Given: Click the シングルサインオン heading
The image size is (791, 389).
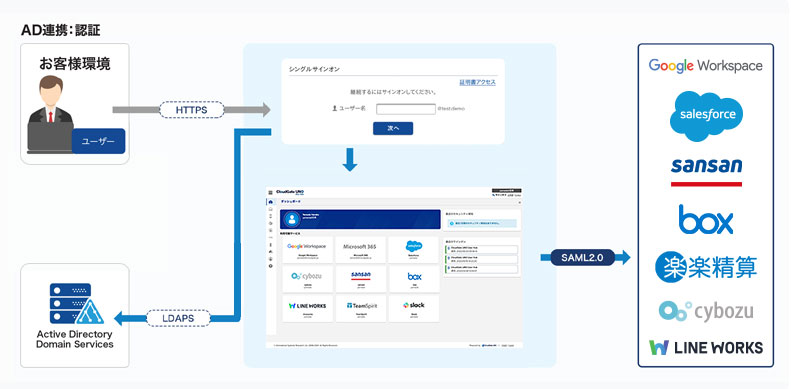Looking at the screenshot, I should click(314, 70).
